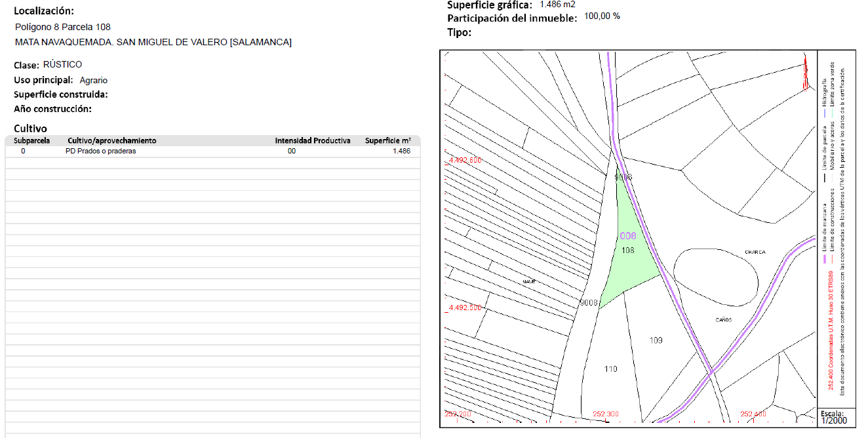This screenshot has width=868, height=438.
Task: Select parcel 109 on the cadastral map
Action: click(656, 340)
